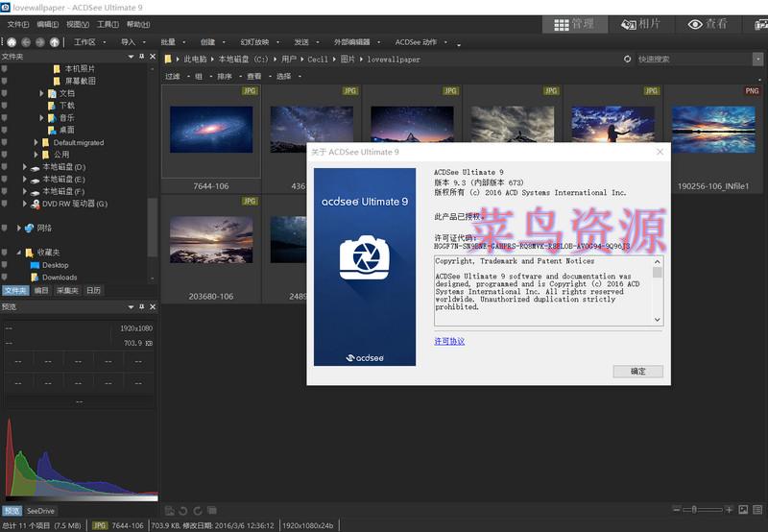Open the 工具(T) menu
768x532 pixels.
(108, 24)
